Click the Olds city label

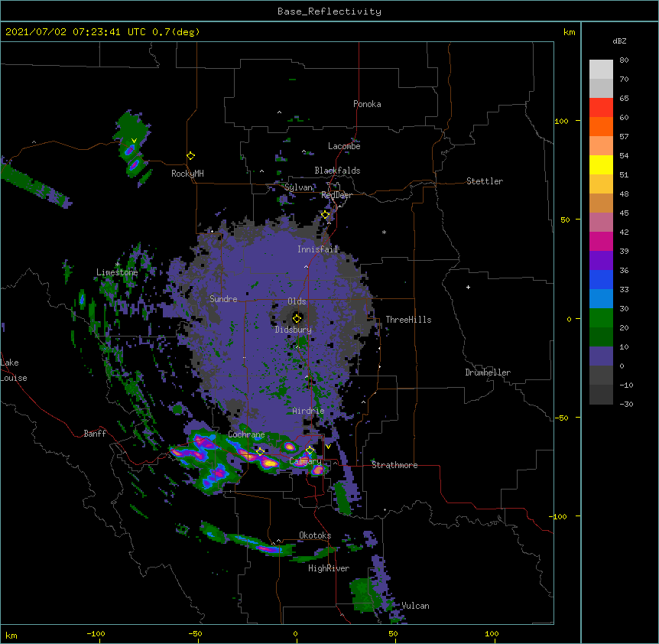tap(297, 301)
